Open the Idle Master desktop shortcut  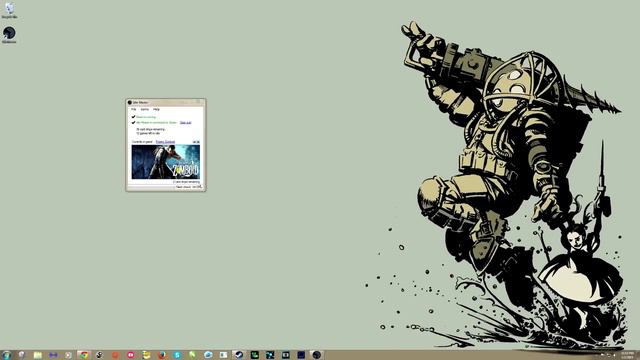9,35
